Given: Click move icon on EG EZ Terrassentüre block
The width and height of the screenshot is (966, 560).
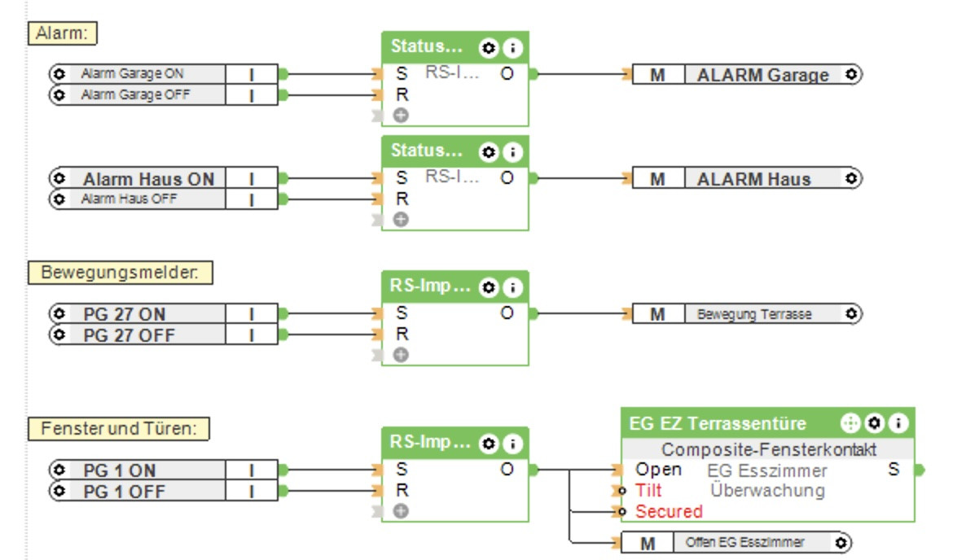Looking at the screenshot, I should pyautogui.click(x=850, y=423).
